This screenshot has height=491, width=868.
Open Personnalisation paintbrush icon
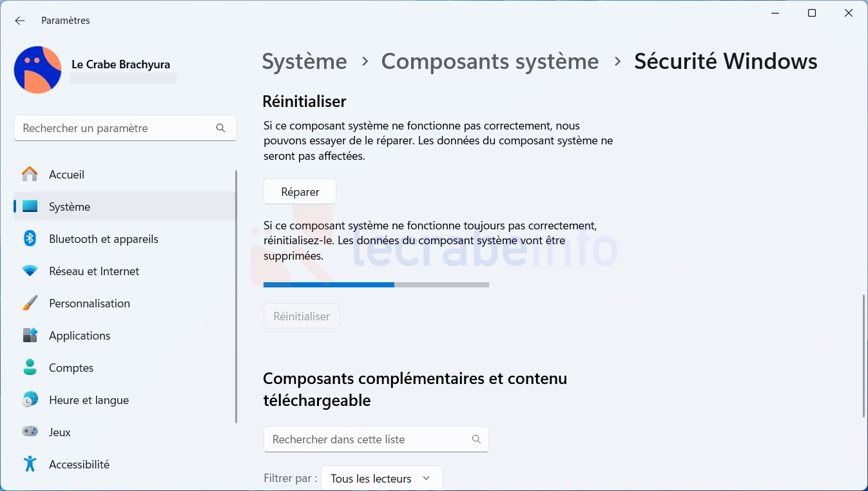pos(30,303)
